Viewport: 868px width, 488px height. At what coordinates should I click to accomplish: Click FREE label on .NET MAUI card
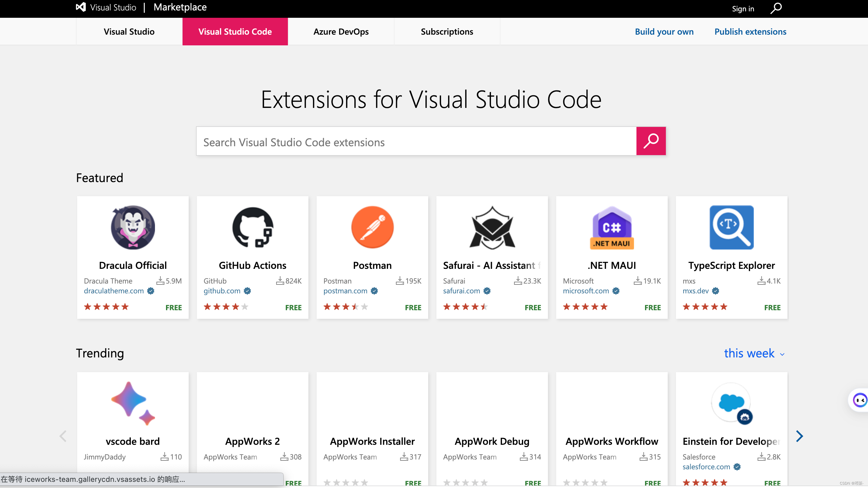pyautogui.click(x=653, y=307)
